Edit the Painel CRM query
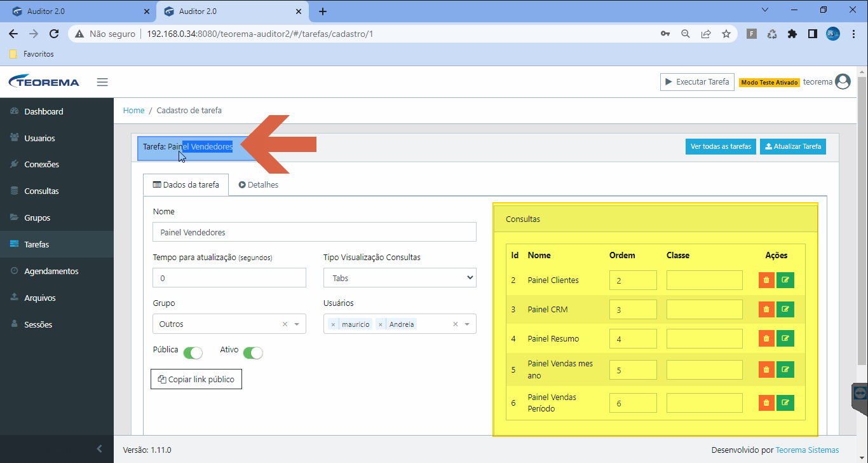 click(x=785, y=309)
